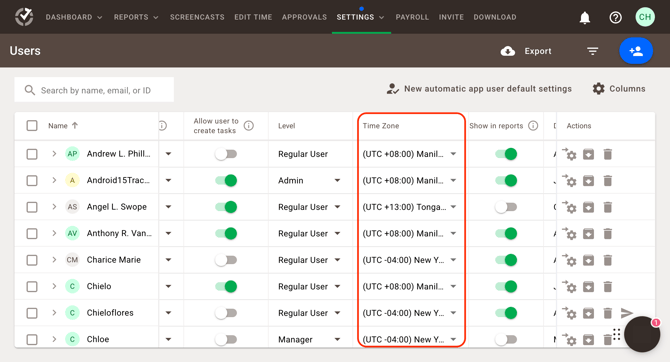The width and height of the screenshot is (670, 362).
Task: Click the filter lines icon
Action: 592,51
